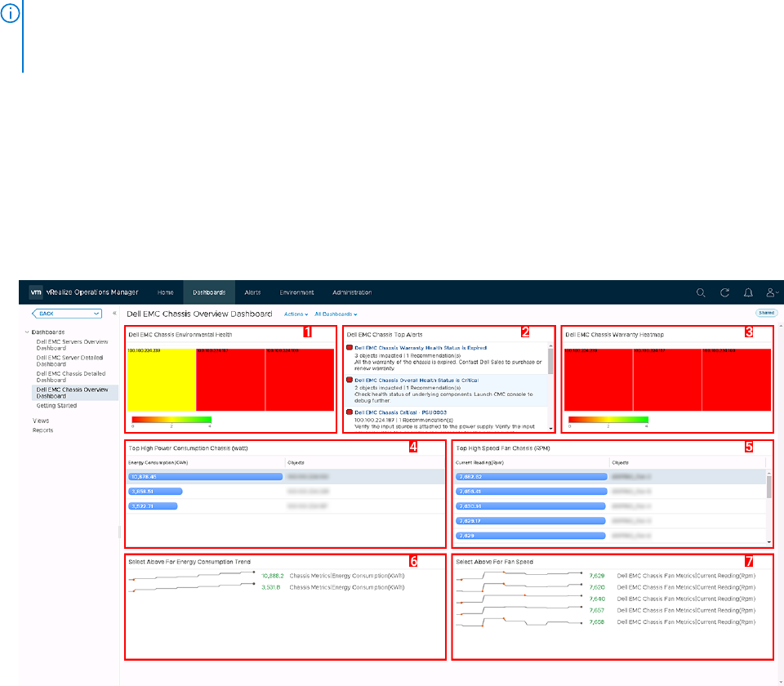The image size is (784, 686).
Task: Click the info note icon
Action: [10, 13]
